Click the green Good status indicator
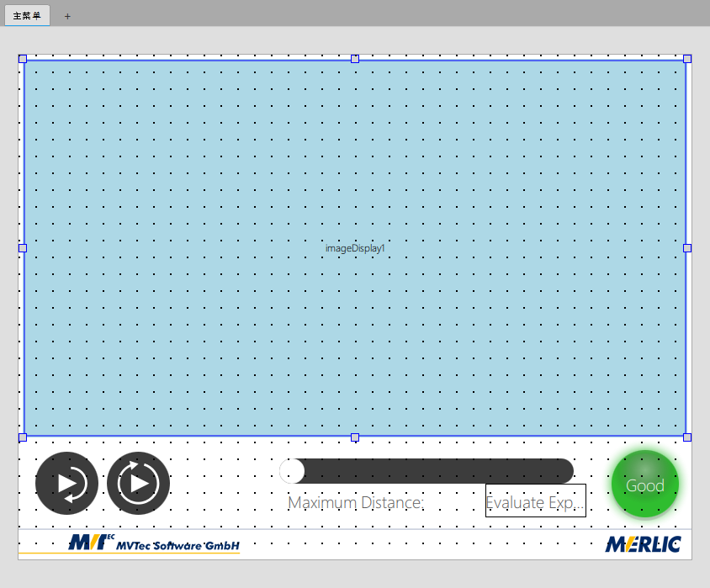Screen dimensions: 710x588 (x=644, y=485)
